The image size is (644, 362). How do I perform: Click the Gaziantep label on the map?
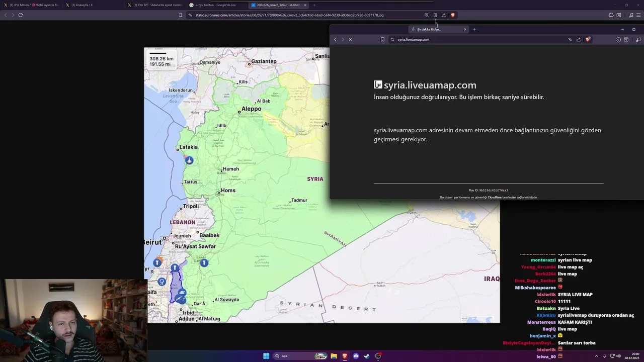264,61
